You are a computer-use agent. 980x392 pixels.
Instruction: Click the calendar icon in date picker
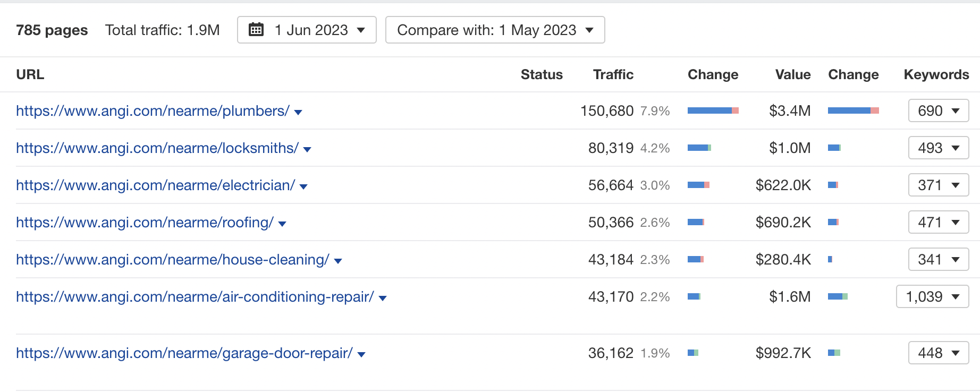(x=256, y=30)
